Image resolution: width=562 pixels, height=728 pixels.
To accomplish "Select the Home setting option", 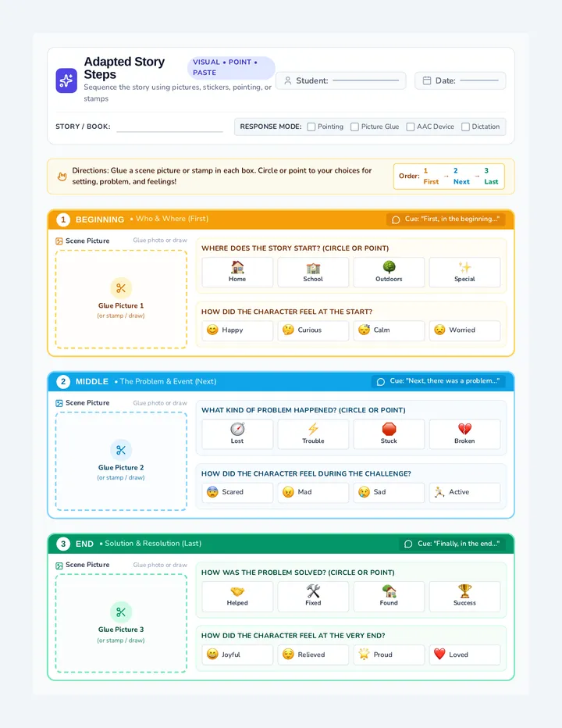I will click(237, 272).
